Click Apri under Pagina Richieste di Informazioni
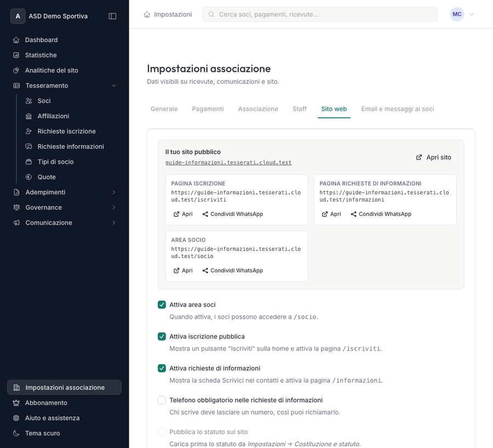Viewport: 493px width, 448px height. [x=331, y=214]
